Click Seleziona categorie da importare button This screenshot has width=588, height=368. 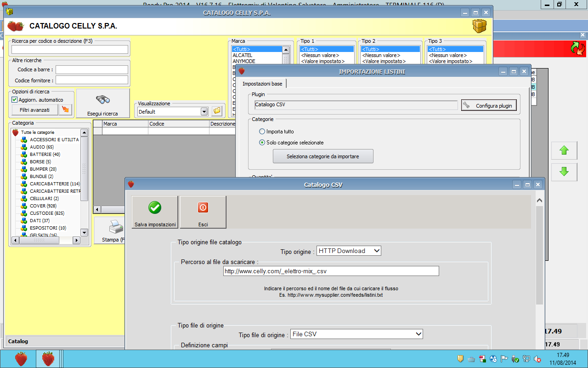[323, 156]
